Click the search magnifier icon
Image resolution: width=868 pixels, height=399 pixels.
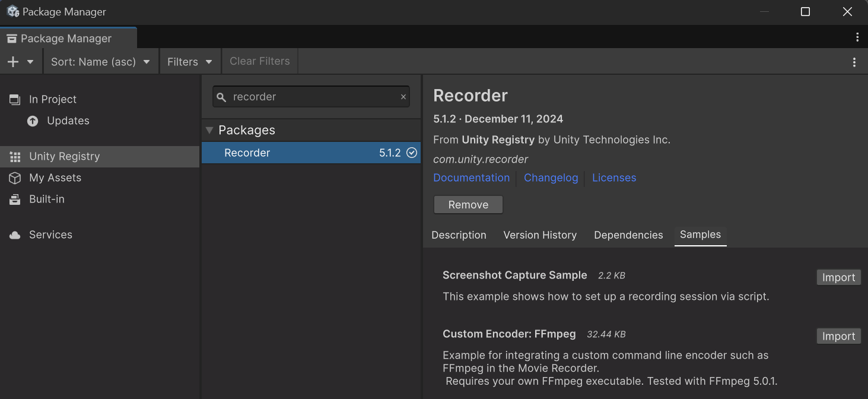221,97
